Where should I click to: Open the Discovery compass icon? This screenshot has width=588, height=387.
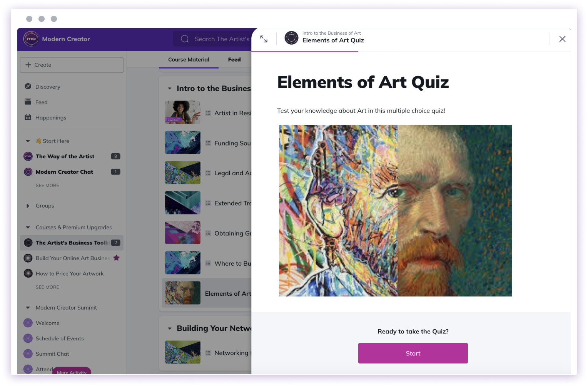coord(28,86)
